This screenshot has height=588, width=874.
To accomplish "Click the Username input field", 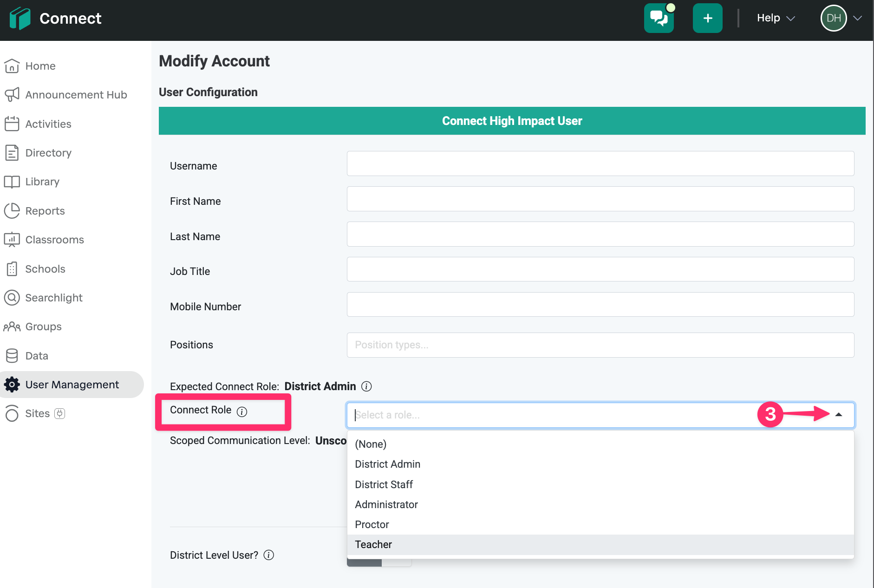I will tap(600, 163).
